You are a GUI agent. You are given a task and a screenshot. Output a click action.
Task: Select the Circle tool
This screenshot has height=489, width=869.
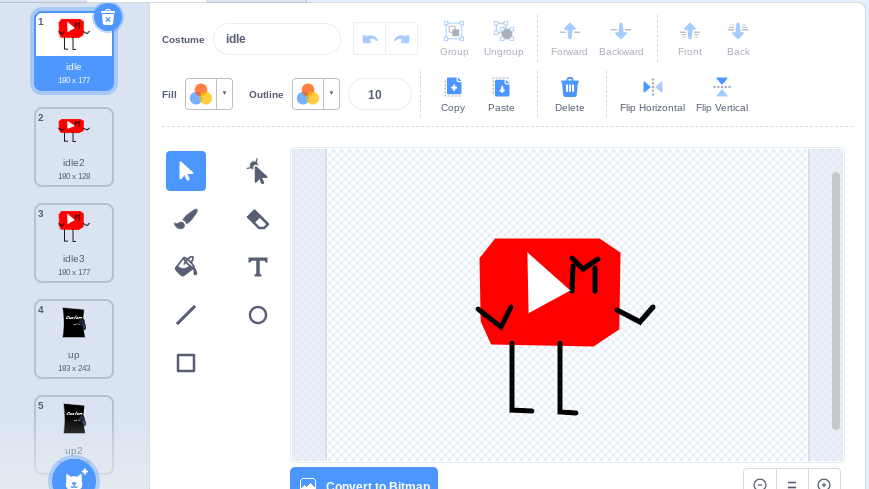[x=258, y=315]
